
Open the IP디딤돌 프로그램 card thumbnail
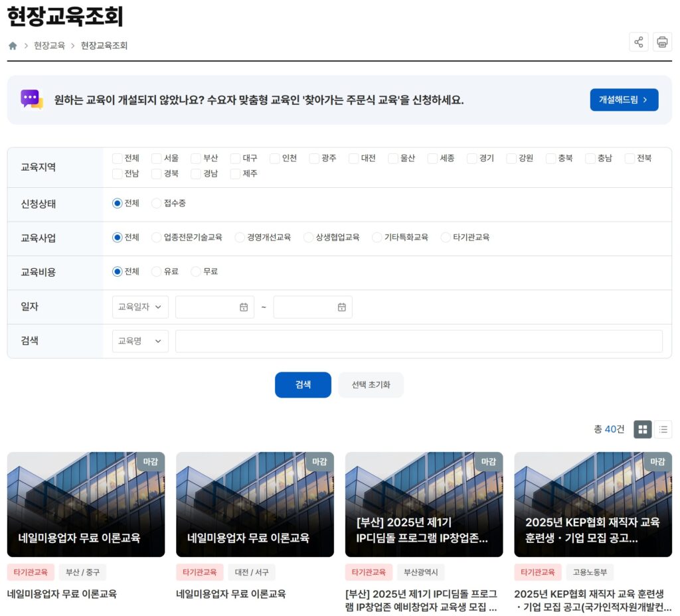pos(424,504)
